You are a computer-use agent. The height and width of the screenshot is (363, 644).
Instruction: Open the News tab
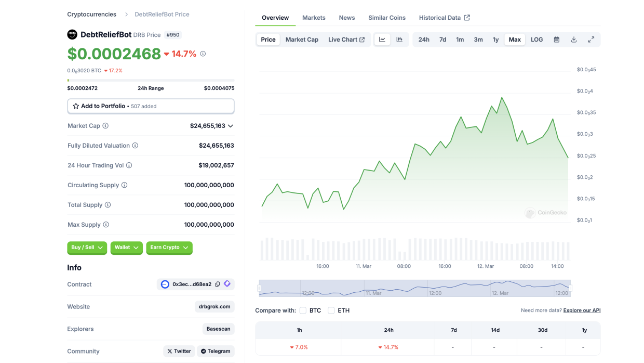point(347,18)
